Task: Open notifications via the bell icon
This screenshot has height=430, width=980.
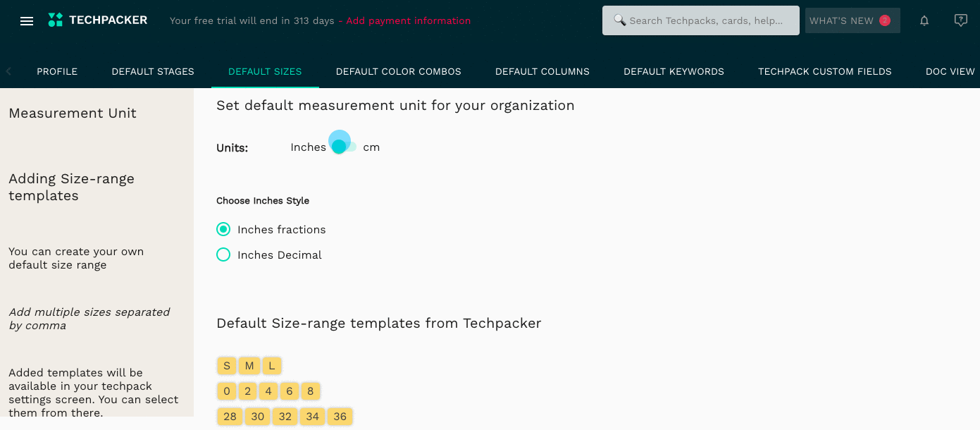Action: 924,20
